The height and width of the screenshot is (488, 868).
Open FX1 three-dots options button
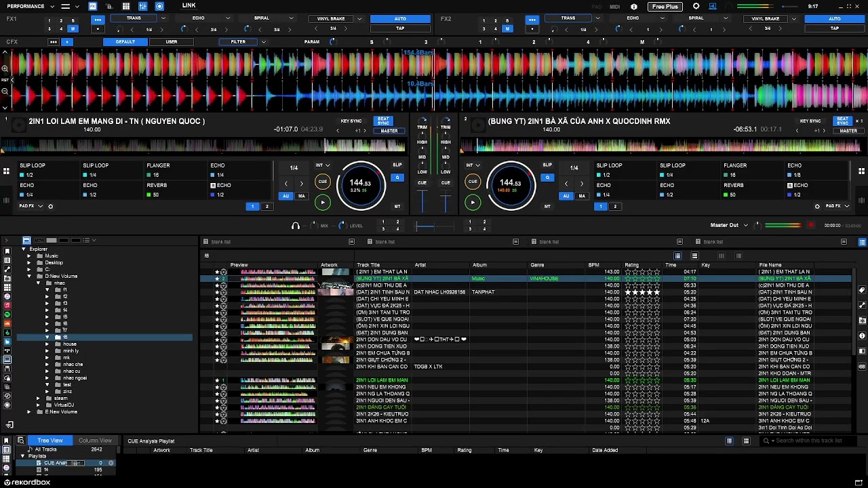tap(98, 20)
